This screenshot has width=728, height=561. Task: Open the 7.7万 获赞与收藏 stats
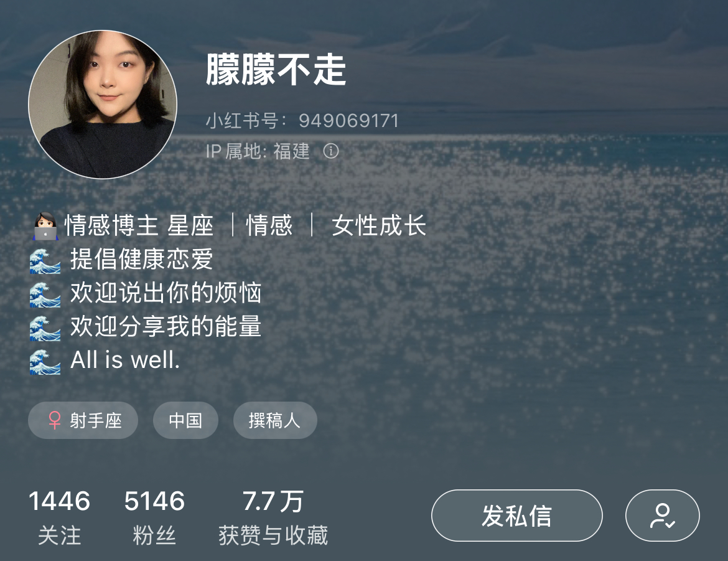coord(273,517)
